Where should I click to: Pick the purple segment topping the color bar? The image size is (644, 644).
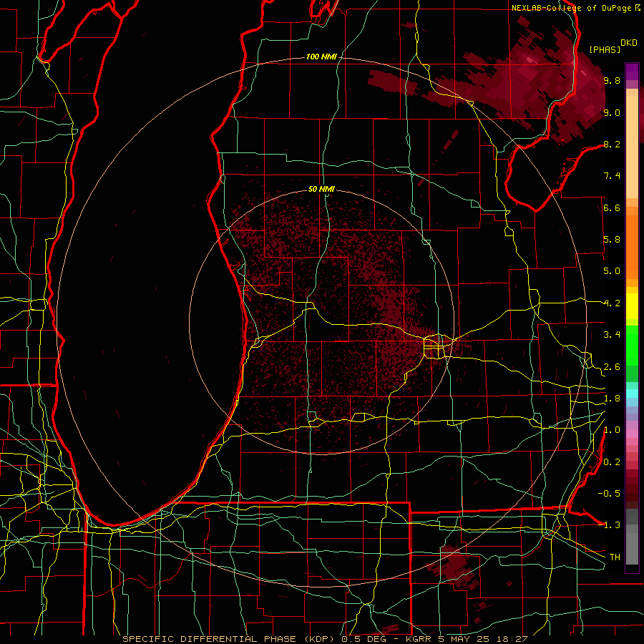(632, 72)
